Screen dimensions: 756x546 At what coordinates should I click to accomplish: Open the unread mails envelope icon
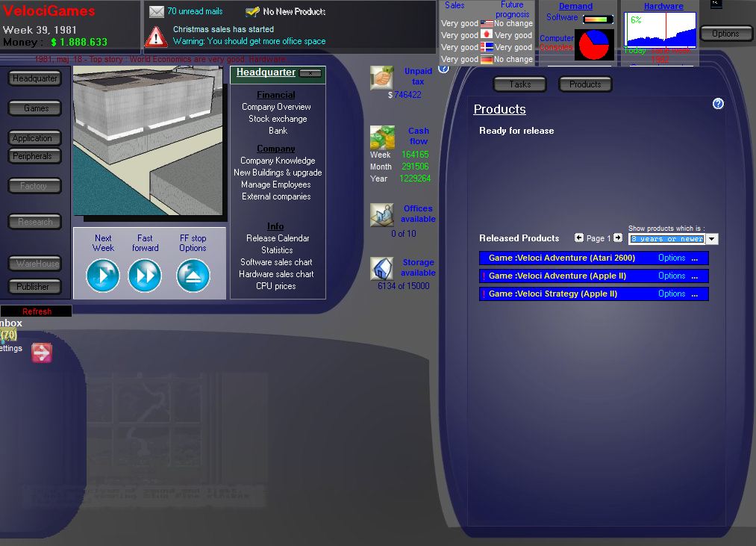click(157, 12)
